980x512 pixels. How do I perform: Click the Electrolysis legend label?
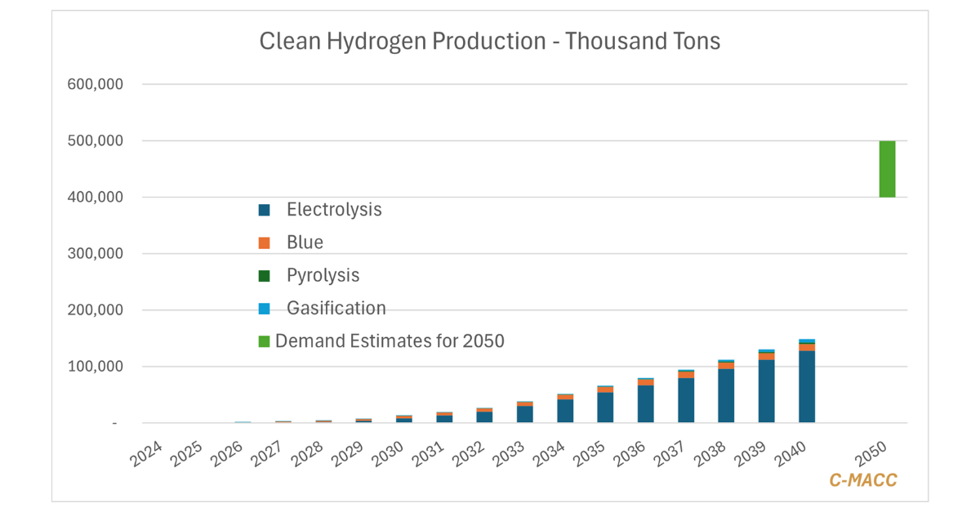[x=334, y=210]
